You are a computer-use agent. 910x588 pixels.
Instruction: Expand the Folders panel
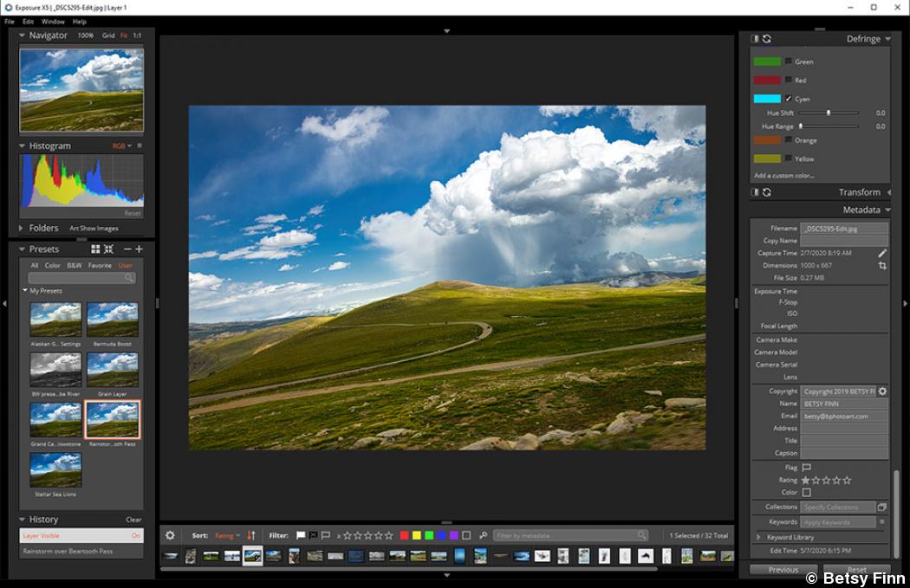pos(21,228)
